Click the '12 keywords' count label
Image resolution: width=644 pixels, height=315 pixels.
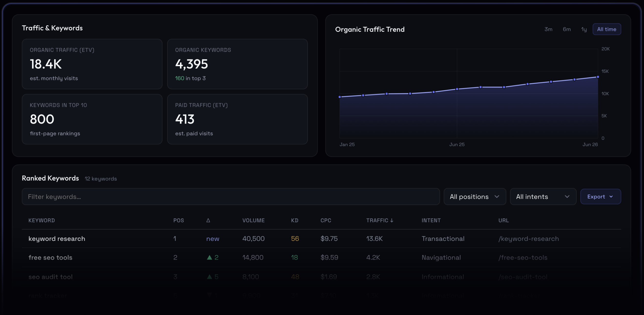tap(101, 179)
